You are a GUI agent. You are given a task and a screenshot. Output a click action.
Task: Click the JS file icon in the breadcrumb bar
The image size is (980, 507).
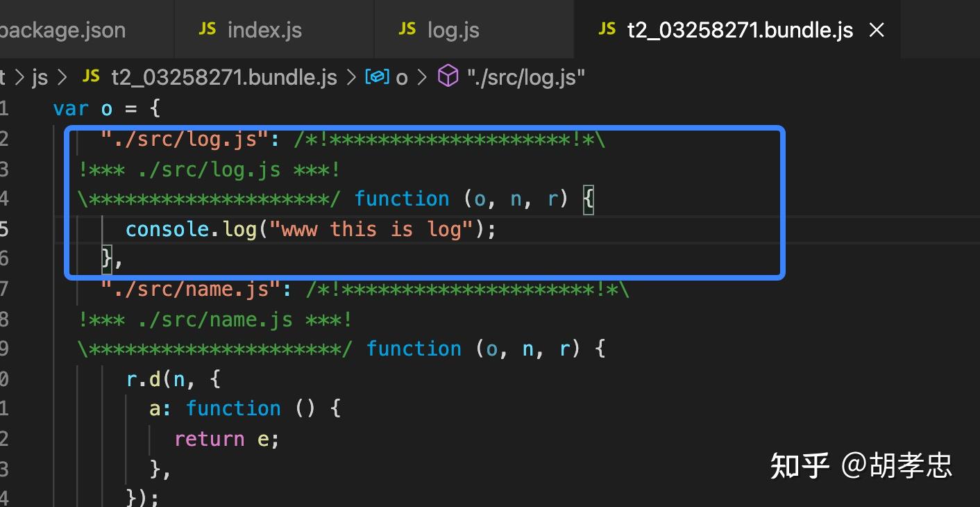pyautogui.click(x=90, y=76)
